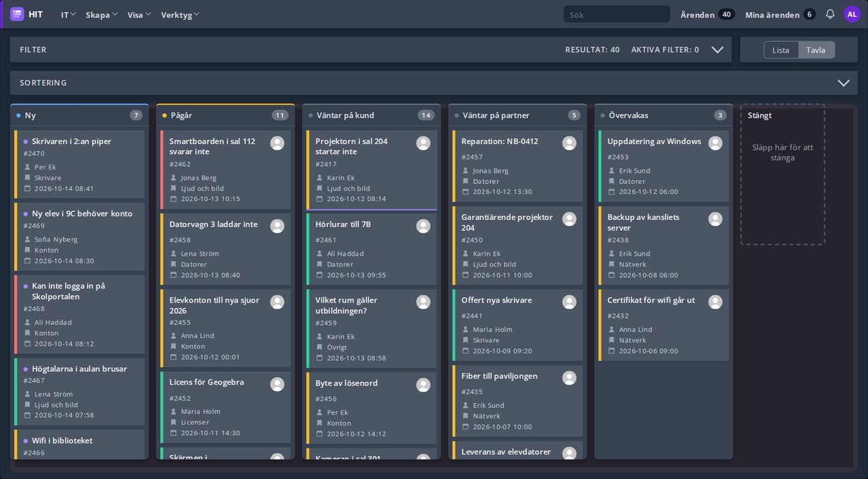Open the Skapa dropdown menu

pyautogui.click(x=102, y=14)
